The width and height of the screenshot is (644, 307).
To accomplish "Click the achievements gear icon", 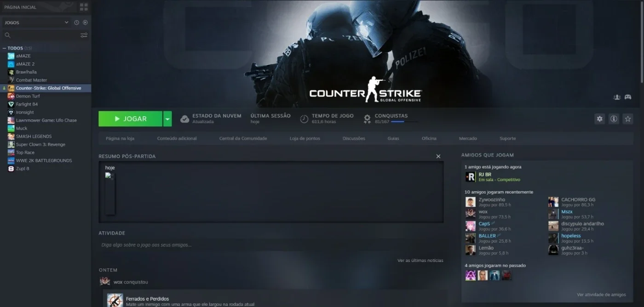I will point(367,119).
